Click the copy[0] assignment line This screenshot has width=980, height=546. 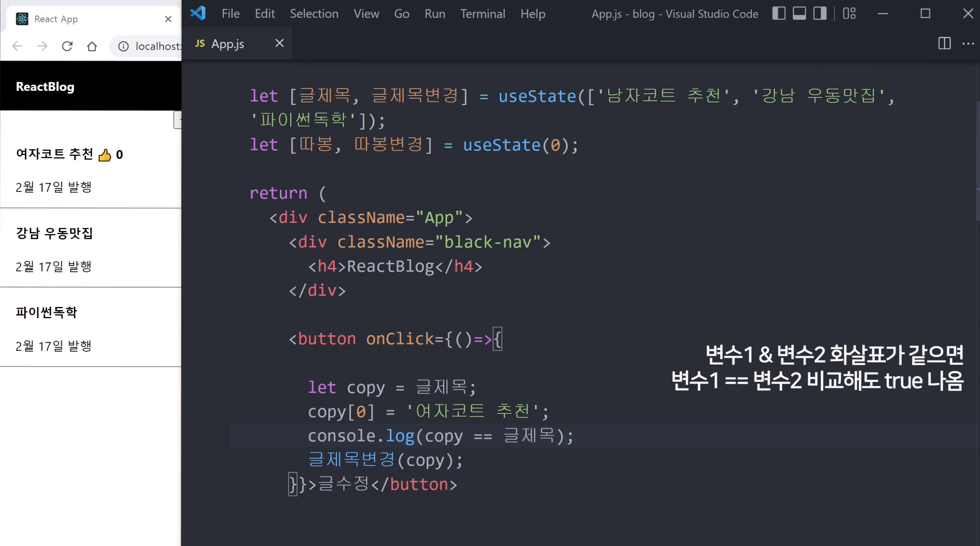coord(428,412)
